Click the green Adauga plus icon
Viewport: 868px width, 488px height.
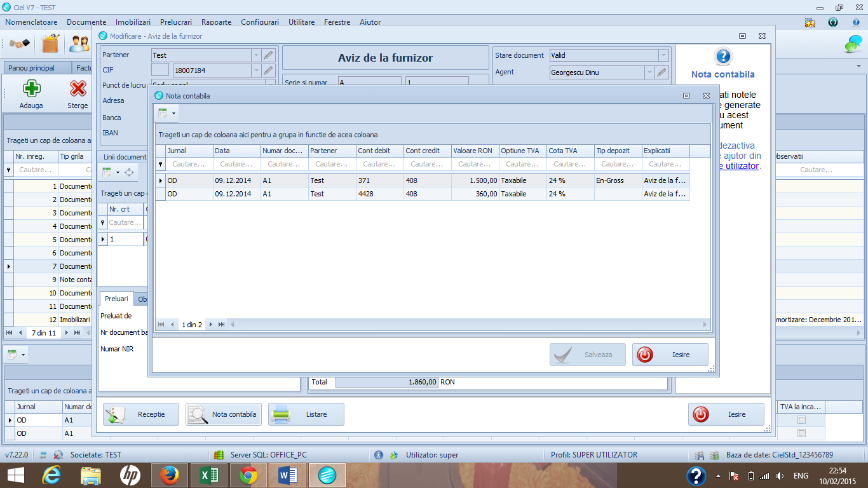[x=31, y=88]
